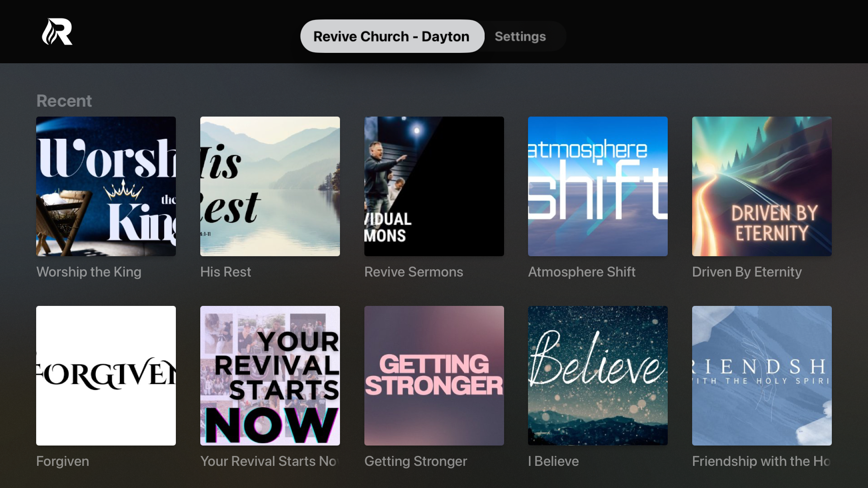Open Your Revival Starts Now artwork
868x488 pixels.
coord(270,375)
